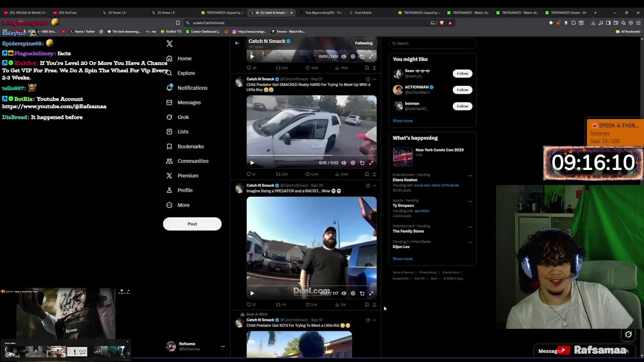The width and height of the screenshot is (644, 362).
Task: Open Terms of Service footer link
Action: [403, 273]
